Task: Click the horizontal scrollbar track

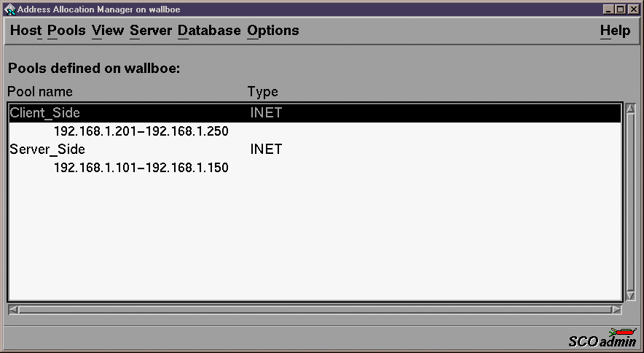Action: tap(315, 309)
